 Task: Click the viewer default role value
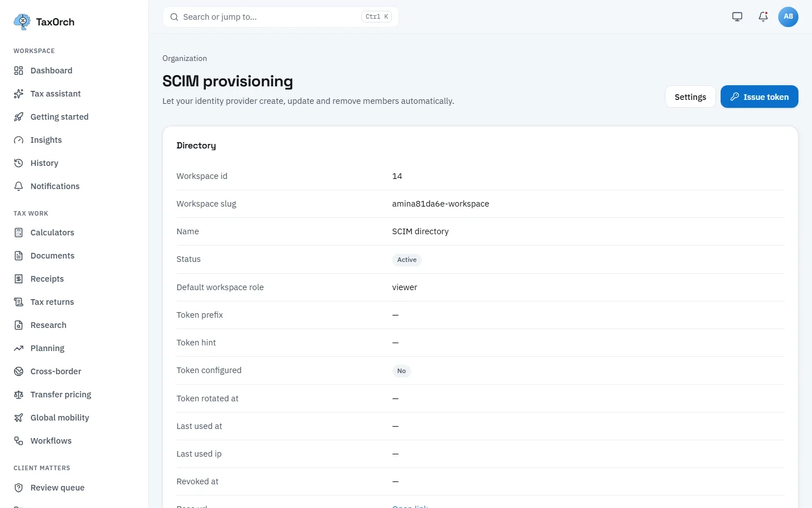tap(404, 287)
